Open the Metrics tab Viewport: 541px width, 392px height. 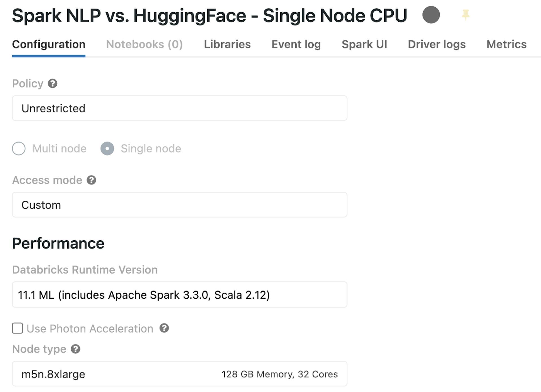point(506,44)
